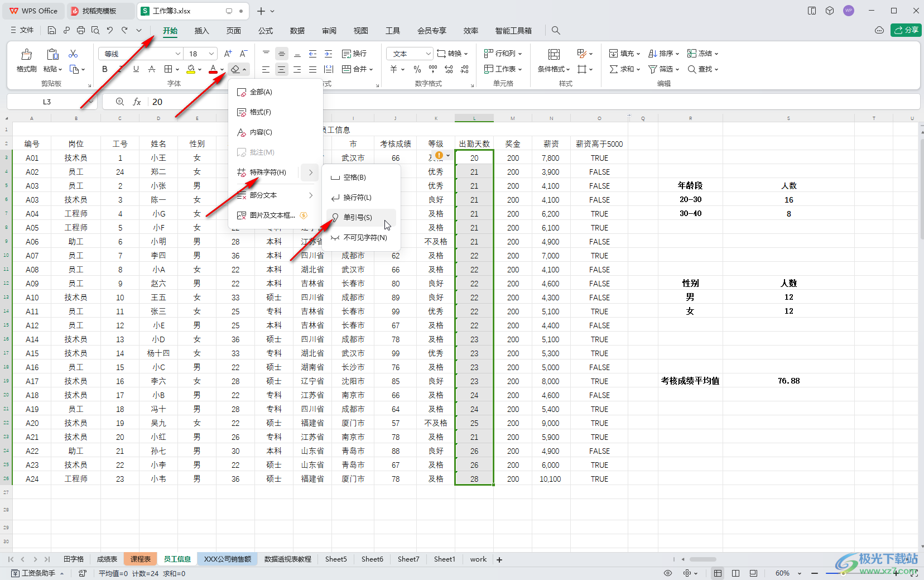Select 单引号(S) in the submenu
Viewport: 924px width, 580px height.
click(x=361, y=218)
